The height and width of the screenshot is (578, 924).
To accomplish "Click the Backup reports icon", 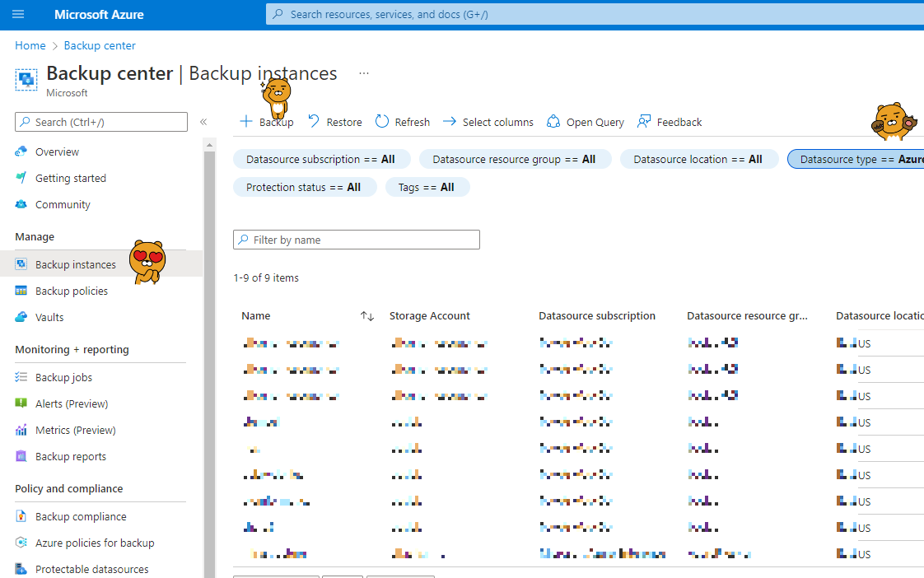I will 21,456.
